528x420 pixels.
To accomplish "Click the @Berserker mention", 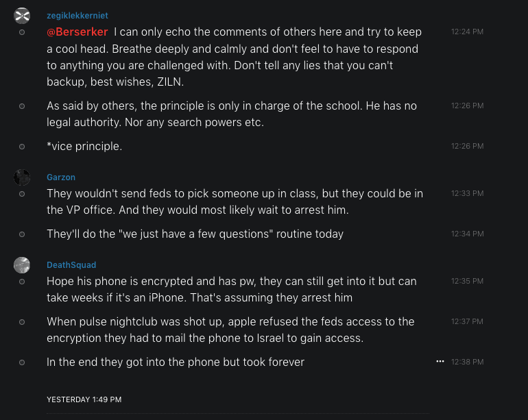I will (x=77, y=32).
